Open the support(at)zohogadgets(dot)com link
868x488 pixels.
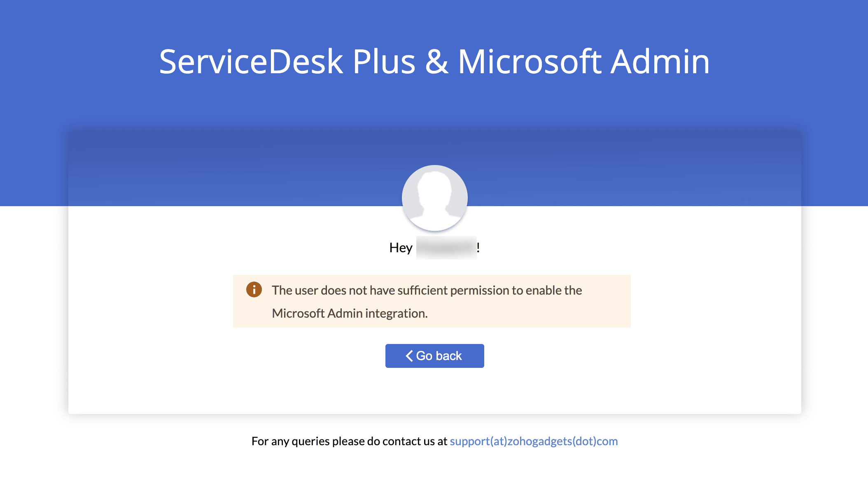pos(534,442)
